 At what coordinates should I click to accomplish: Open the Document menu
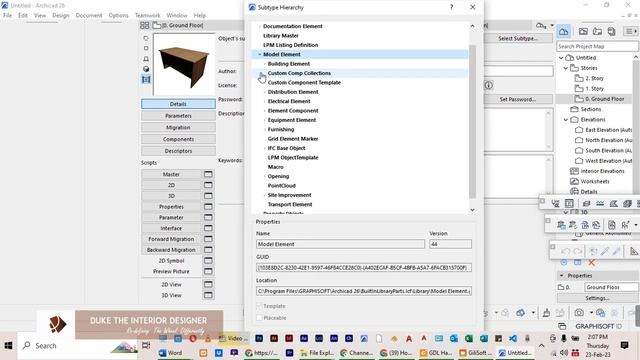(x=89, y=15)
